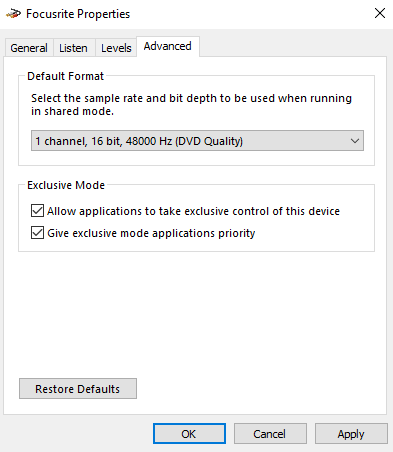Go to the Levels tab
Screen dimensions: 393x452
click(x=116, y=48)
